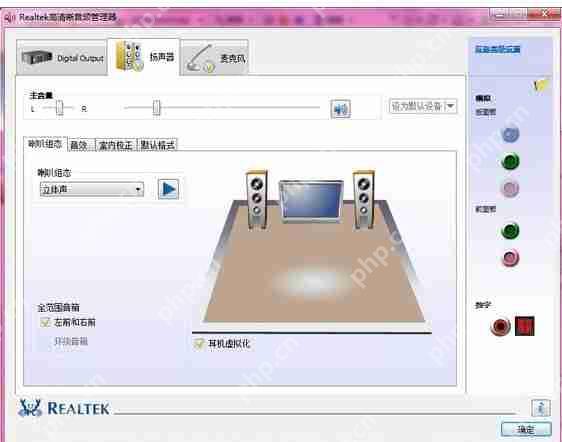
Task: Open the 设为默认设备 dropdown
Action: point(423,106)
